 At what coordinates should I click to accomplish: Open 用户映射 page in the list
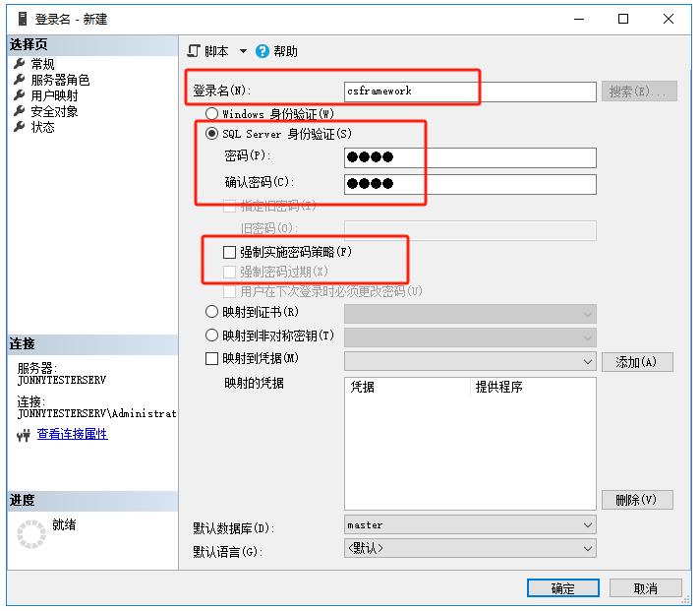coord(54,95)
